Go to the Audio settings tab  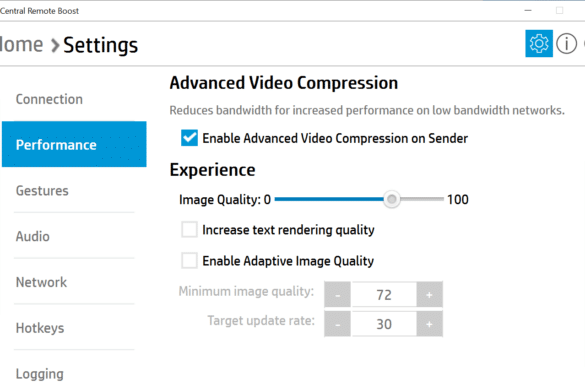pyautogui.click(x=33, y=236)
